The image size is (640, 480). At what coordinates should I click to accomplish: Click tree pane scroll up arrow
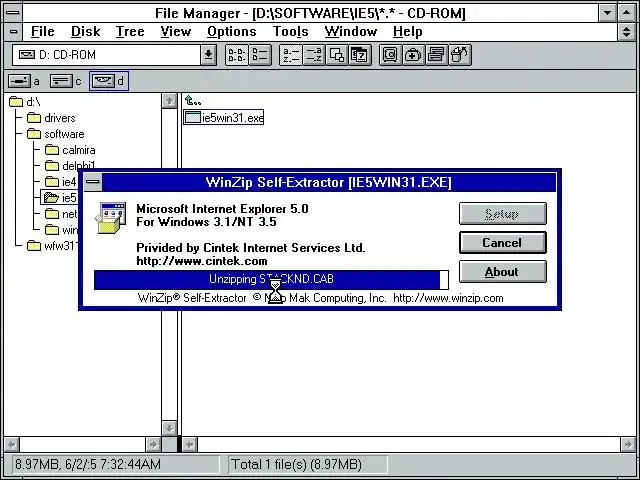pos(169,101)
